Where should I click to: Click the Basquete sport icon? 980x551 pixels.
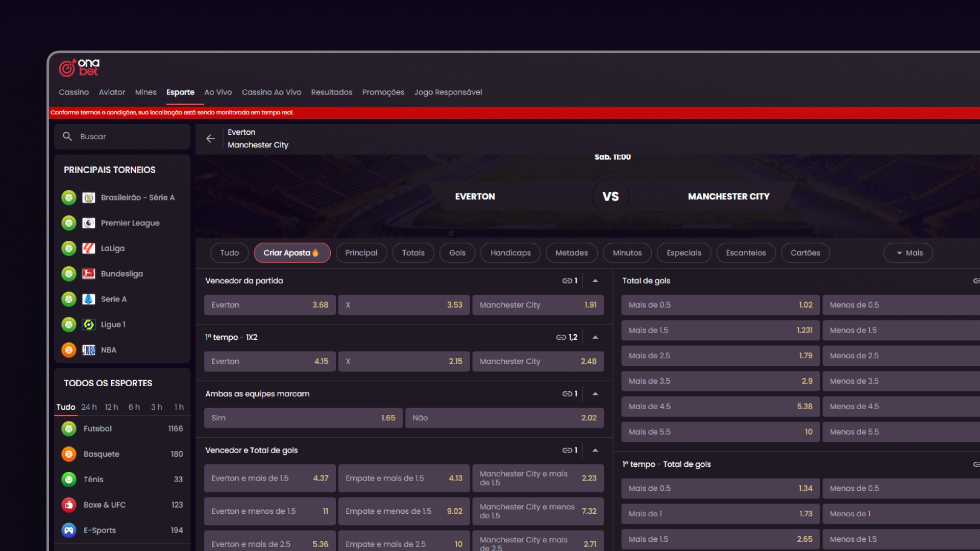tap(68, 454)
